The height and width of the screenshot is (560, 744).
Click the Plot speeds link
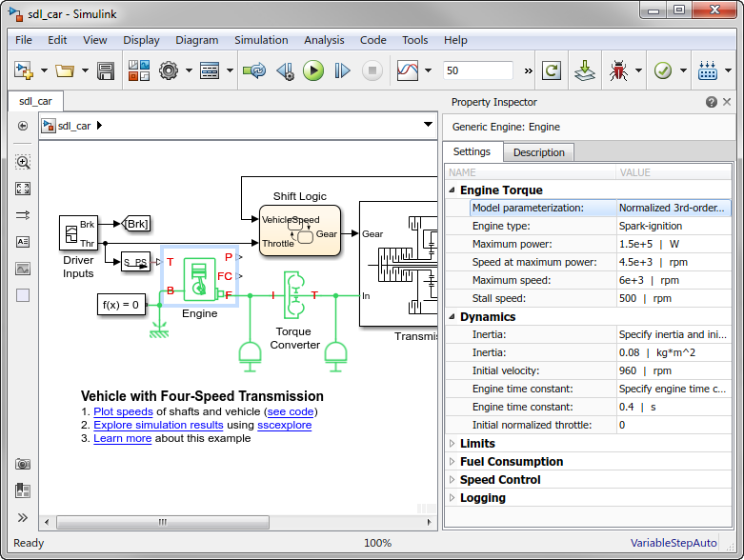point(123,411)
